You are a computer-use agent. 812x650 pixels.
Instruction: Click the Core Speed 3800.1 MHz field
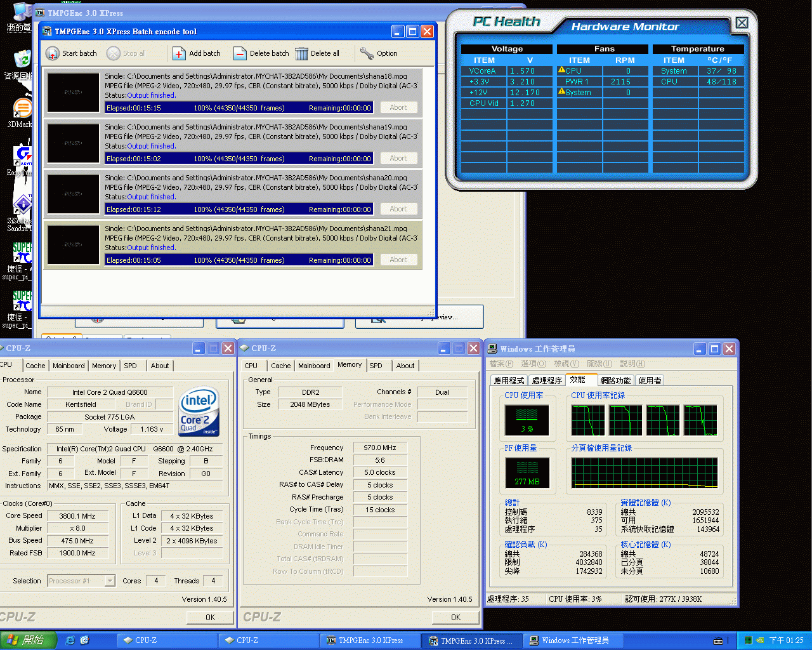tap(77, 516)
